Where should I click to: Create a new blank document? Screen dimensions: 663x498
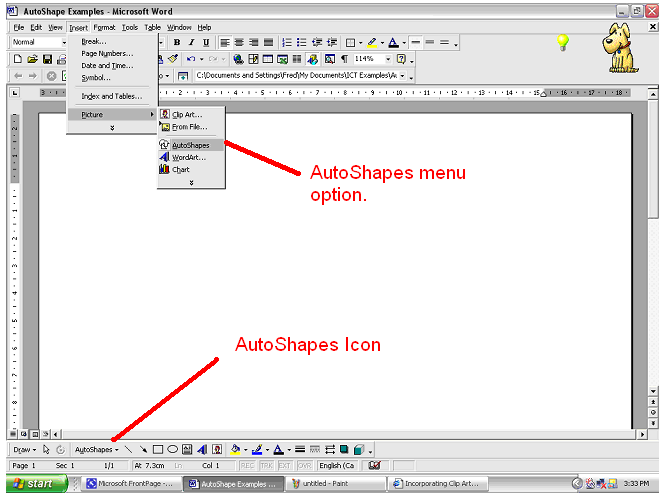tap(18, 59)
